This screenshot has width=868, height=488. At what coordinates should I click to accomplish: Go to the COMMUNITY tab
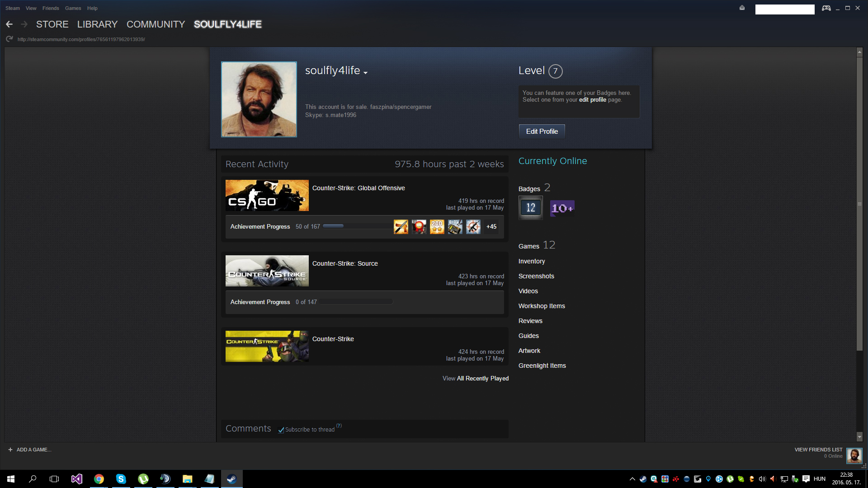tap(156, 24)
